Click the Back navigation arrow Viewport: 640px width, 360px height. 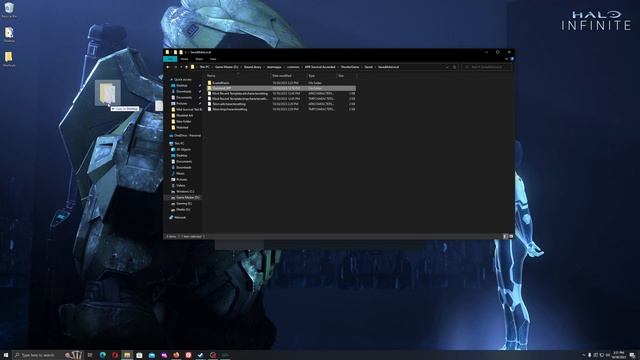click(x=168, y=67)
